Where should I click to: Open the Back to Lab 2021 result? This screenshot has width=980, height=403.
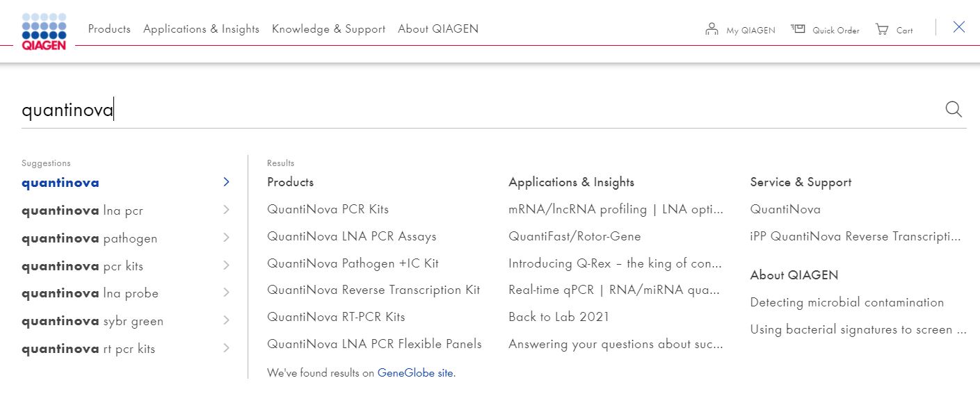point(559,316)
